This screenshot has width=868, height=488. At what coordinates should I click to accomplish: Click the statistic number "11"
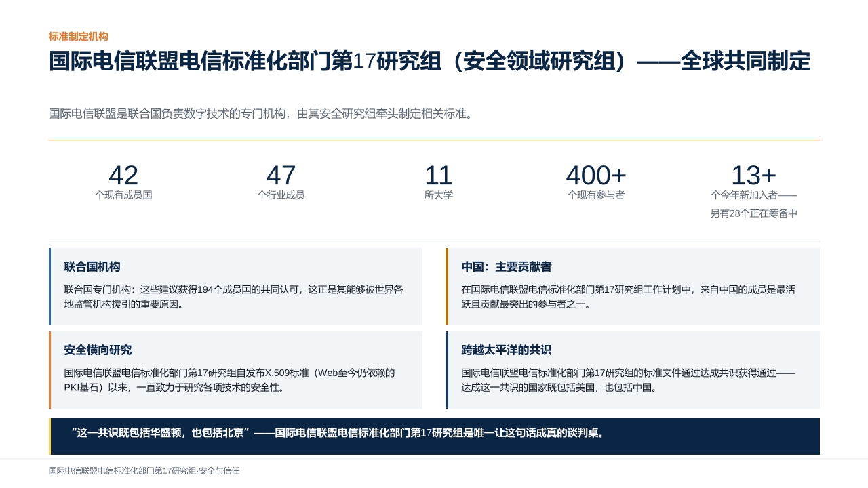pos(439,176)
